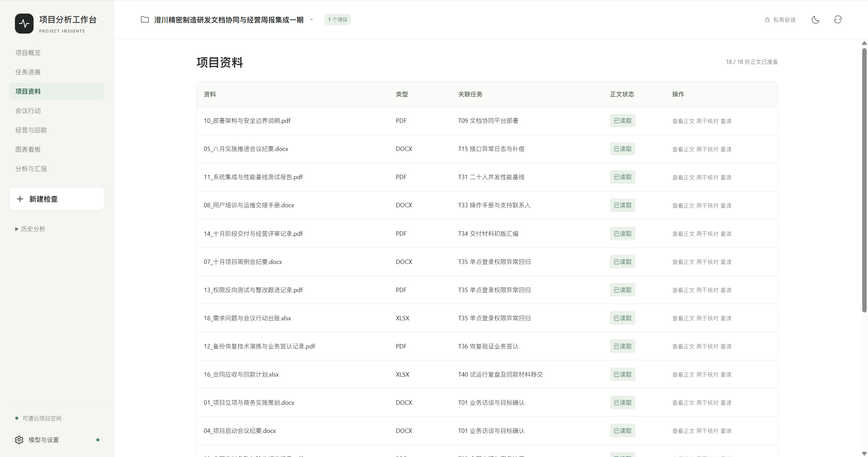868x457 pixels.
Task: Expand the 历史分析 disclosure triangle
Action: click(x=17, y=229)
